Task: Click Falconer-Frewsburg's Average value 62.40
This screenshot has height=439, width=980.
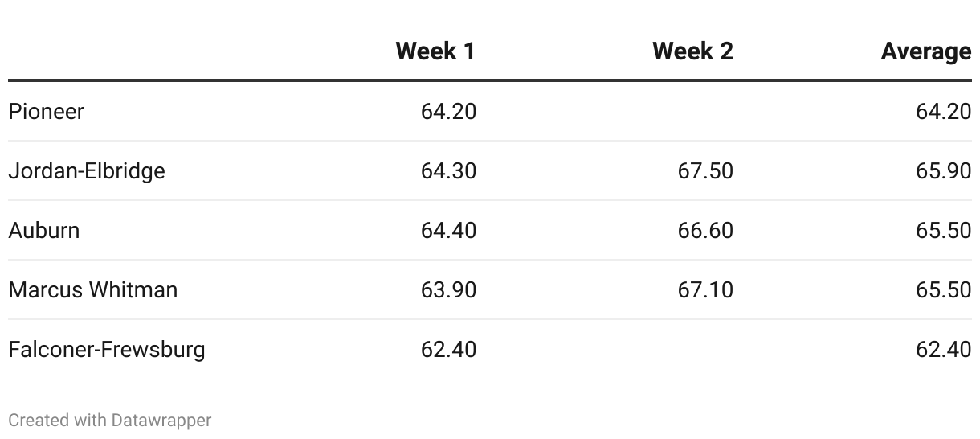Action: [943, 349]
